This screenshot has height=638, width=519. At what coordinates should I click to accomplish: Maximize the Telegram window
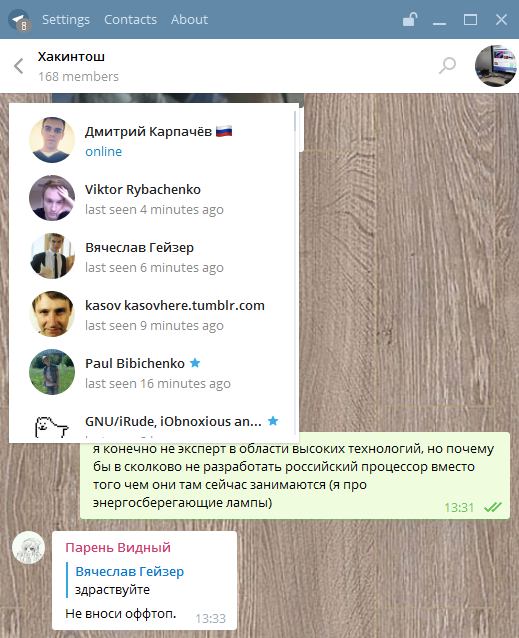470,20
